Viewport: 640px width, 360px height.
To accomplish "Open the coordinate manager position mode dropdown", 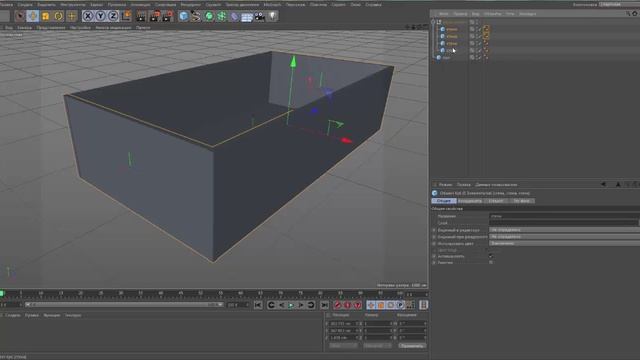I will [x=343, y=346].
